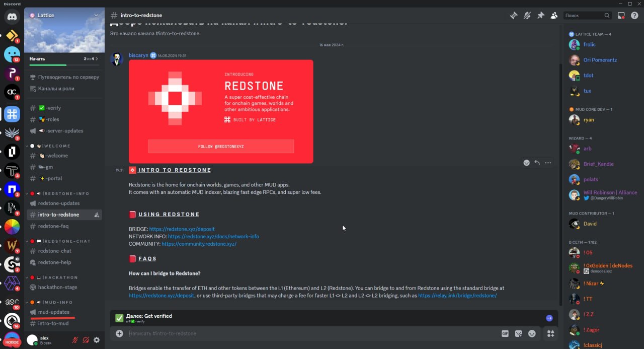
Task: Collapse the MUD-INFO category
Action: pyautogui.click(x=49, y=302)
